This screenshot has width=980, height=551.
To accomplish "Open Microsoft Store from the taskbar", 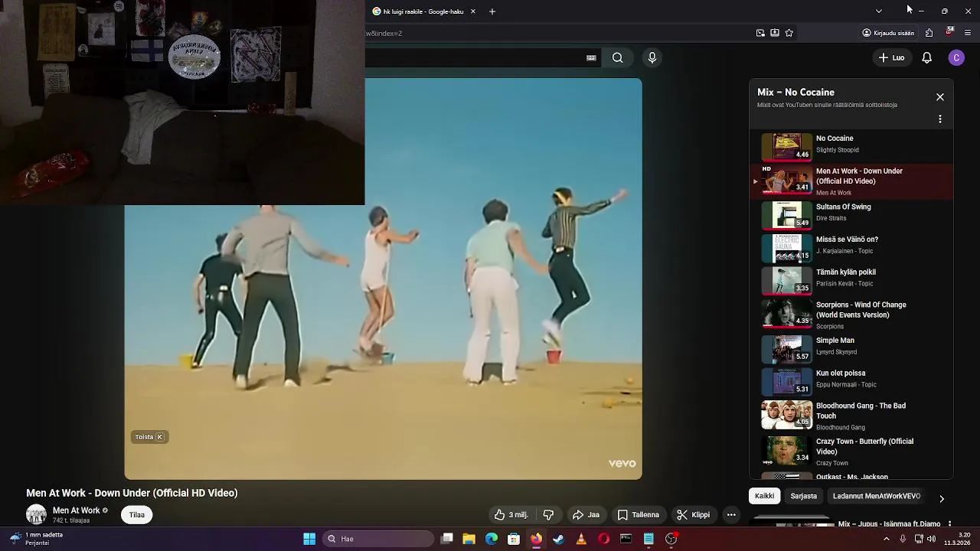I will point(514,539).
